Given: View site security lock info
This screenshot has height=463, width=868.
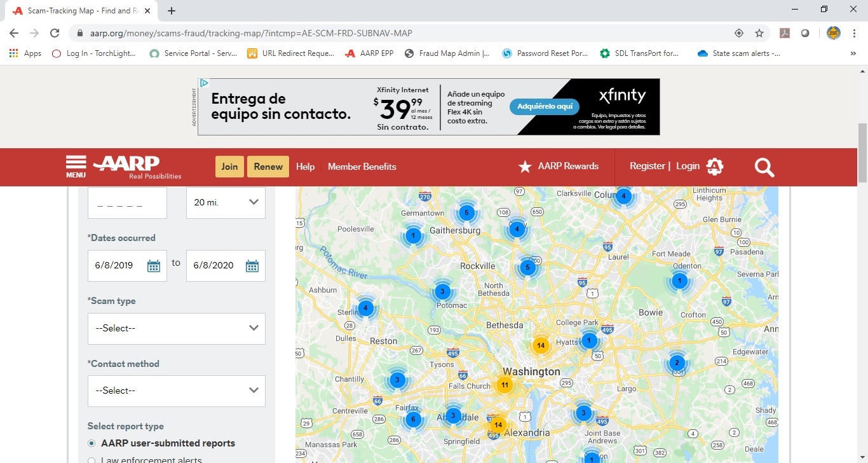Looking at the screenshot, I should point(80,33).
